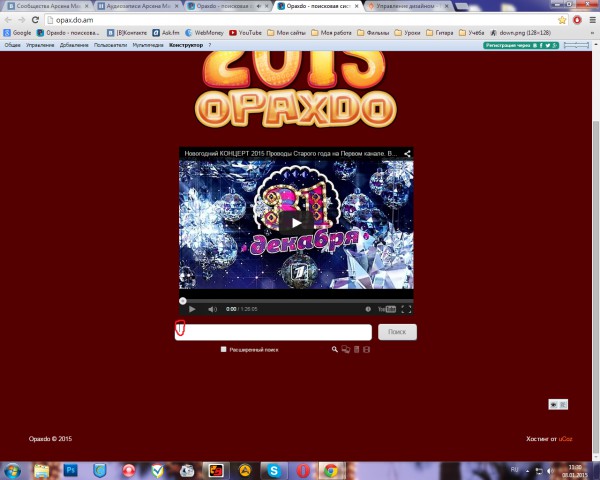The image size is (600, 480).
Task: Click the uCoz hosting link
Action: tap(565, 439)
